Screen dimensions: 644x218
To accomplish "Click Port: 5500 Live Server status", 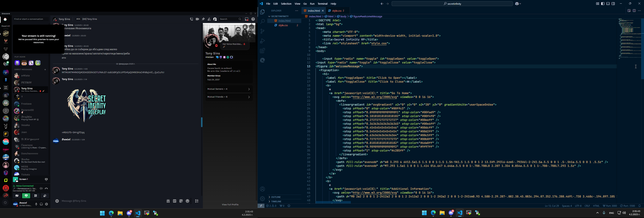I will 627,206.
